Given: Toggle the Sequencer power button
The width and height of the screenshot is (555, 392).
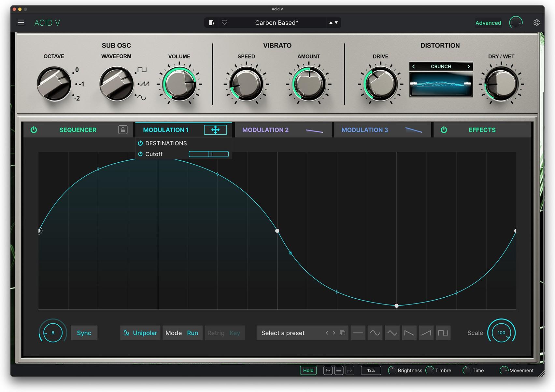Looking at the screenshot, I should pyautogui.click(x=34, y=130).
